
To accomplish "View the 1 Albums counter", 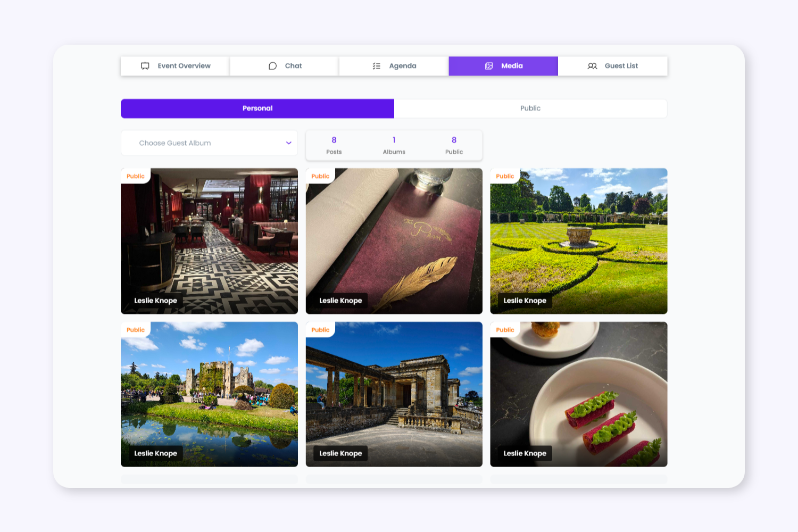I will pyautogui.click(x=394, y=145).
